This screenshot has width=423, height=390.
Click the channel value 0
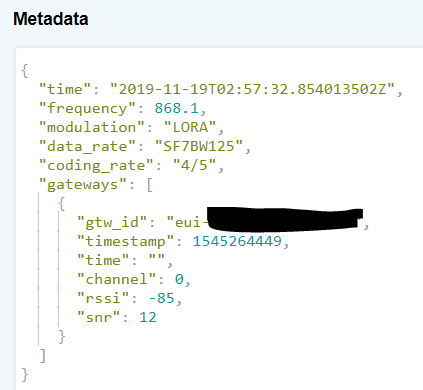click(x=179, y=279)
